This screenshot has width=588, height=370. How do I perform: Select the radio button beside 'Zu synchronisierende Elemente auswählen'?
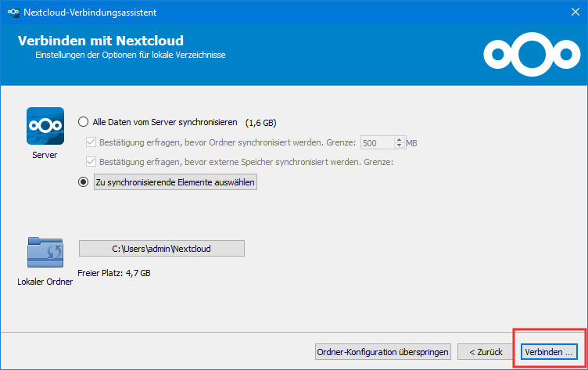coord(84,181)
